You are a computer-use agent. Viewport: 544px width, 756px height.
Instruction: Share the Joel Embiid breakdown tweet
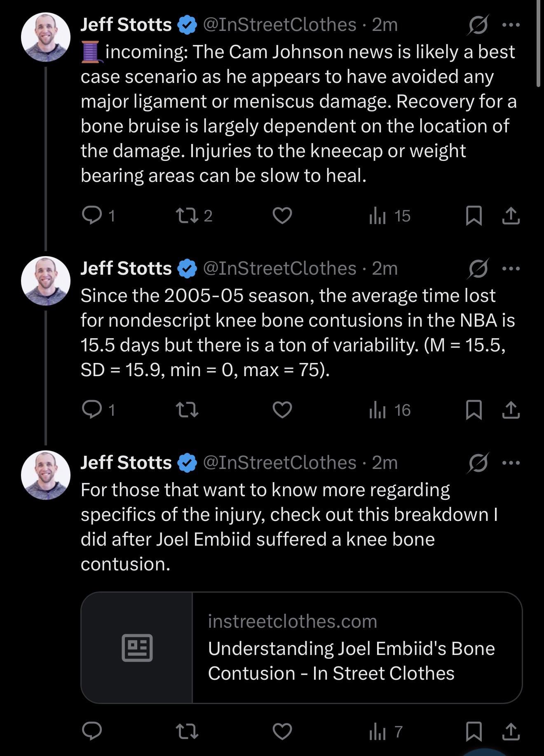(x=511, y=731)
